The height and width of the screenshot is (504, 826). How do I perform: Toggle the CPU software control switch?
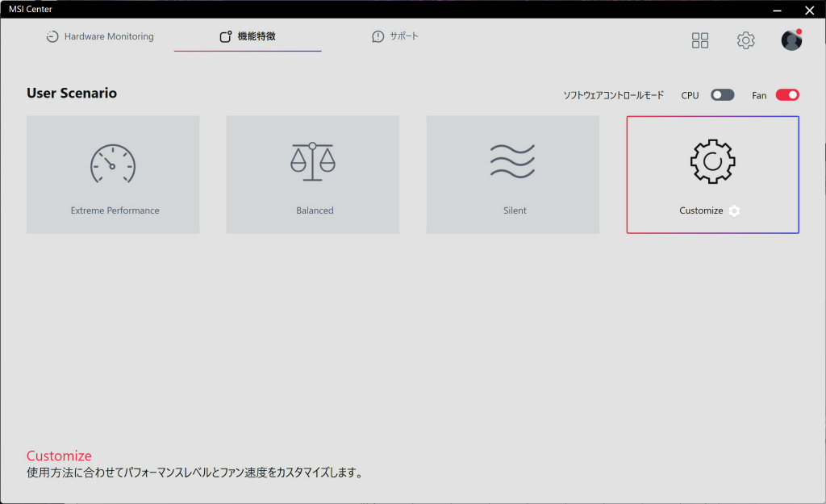[722, 95]
